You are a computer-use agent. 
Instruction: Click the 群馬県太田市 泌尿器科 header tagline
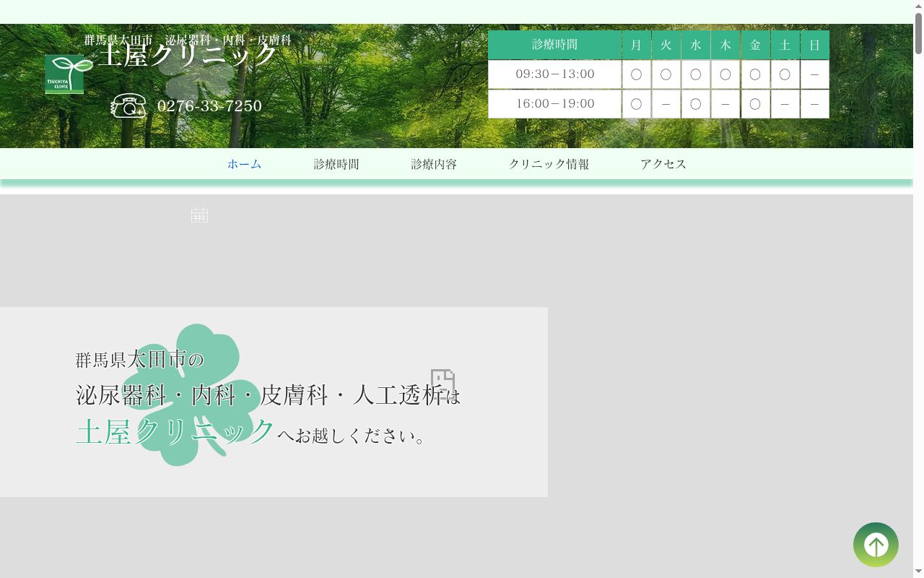pos(188,40)
